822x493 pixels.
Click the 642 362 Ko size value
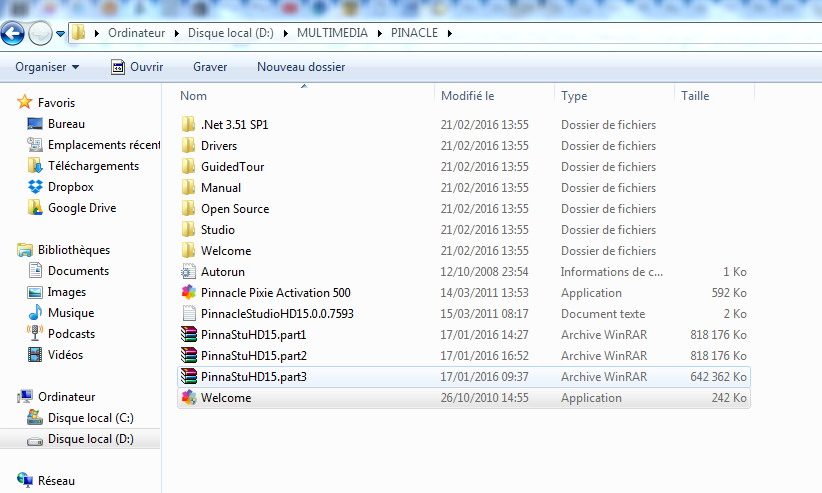coord(718,377)
